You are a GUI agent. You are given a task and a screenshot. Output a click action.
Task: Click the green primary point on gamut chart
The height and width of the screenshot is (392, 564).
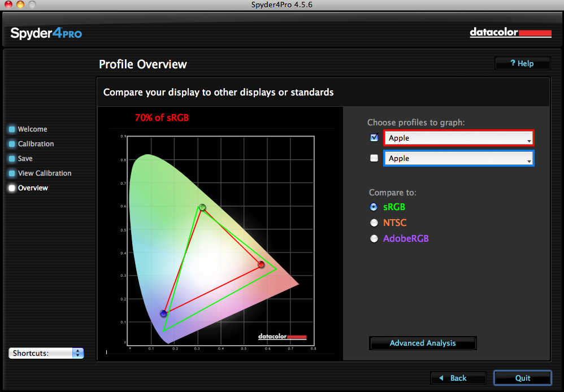(x=202, y=207)
